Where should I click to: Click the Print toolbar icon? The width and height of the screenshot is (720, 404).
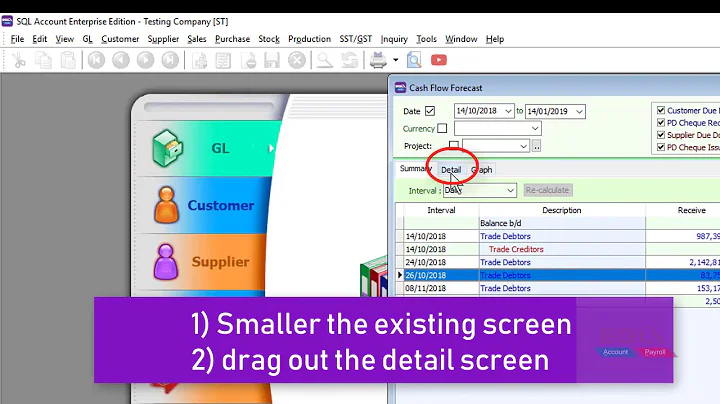point(378,60)
